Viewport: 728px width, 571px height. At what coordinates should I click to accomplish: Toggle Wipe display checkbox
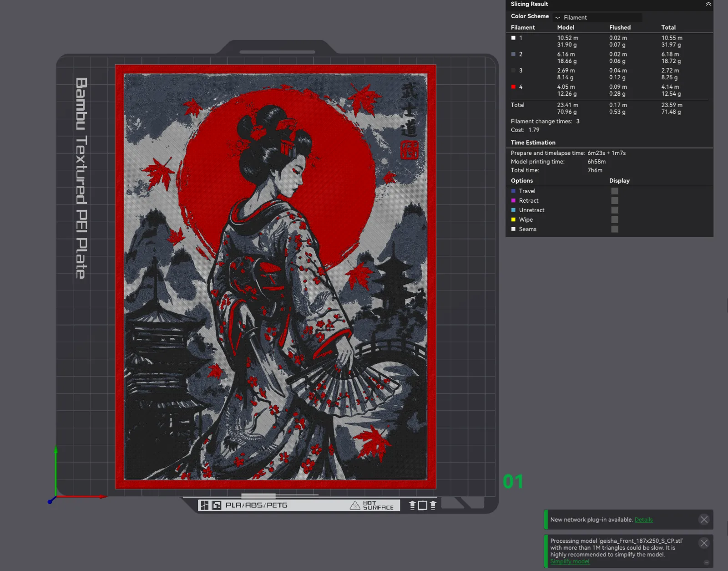[x=615, y=220]
